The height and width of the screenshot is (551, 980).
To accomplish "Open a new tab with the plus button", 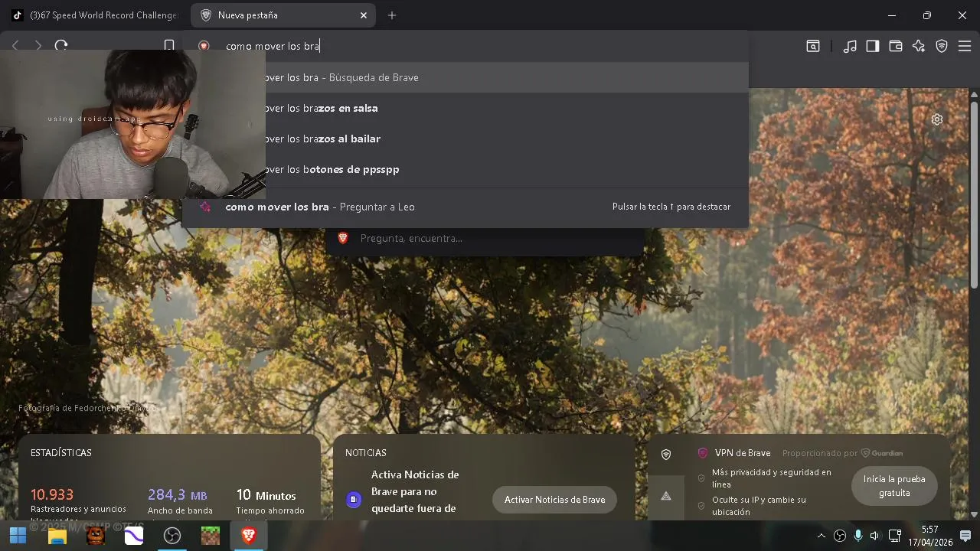I will [392, 15].
